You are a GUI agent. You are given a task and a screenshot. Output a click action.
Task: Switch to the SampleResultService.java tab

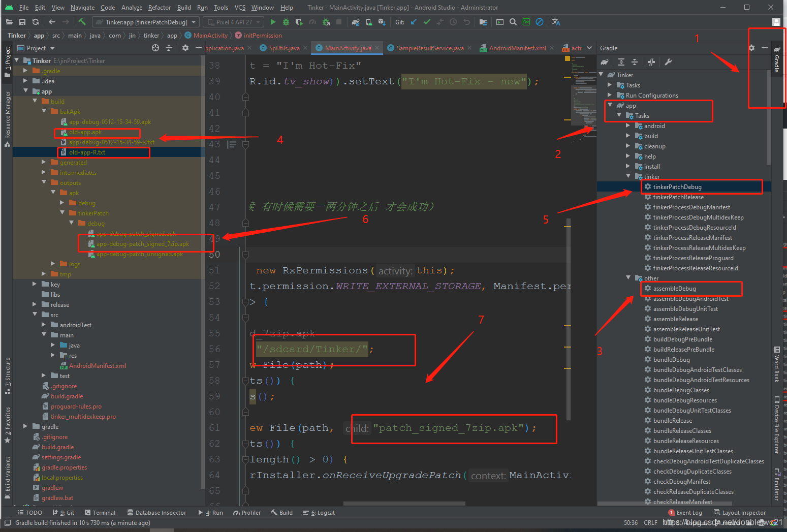(430, 48)
